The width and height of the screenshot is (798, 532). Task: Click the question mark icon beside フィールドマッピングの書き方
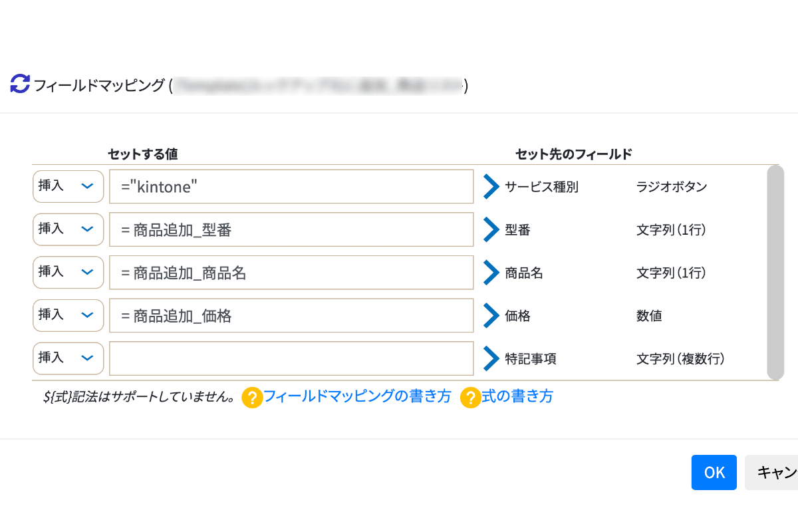(253, 396)
